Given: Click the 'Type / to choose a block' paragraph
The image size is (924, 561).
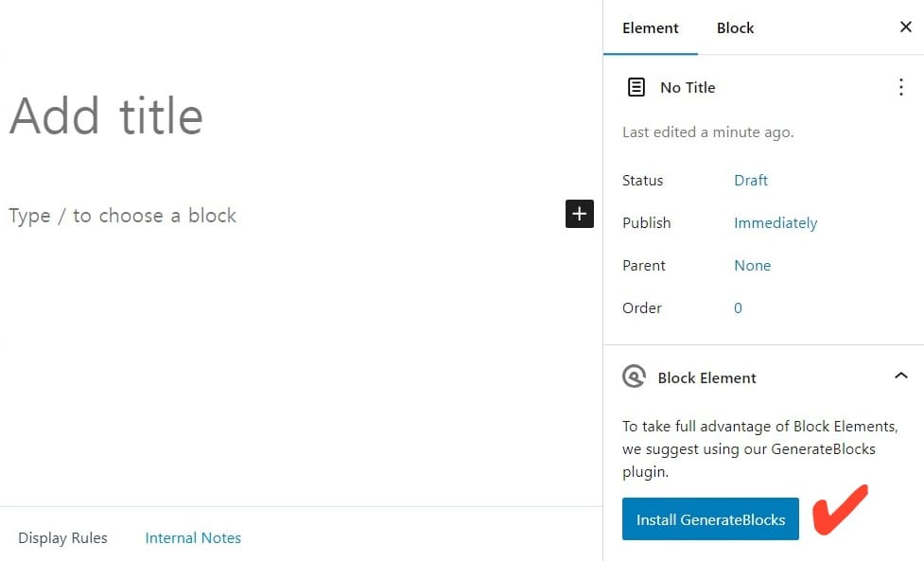Looking at the screenshot, I should pos(123,216).
